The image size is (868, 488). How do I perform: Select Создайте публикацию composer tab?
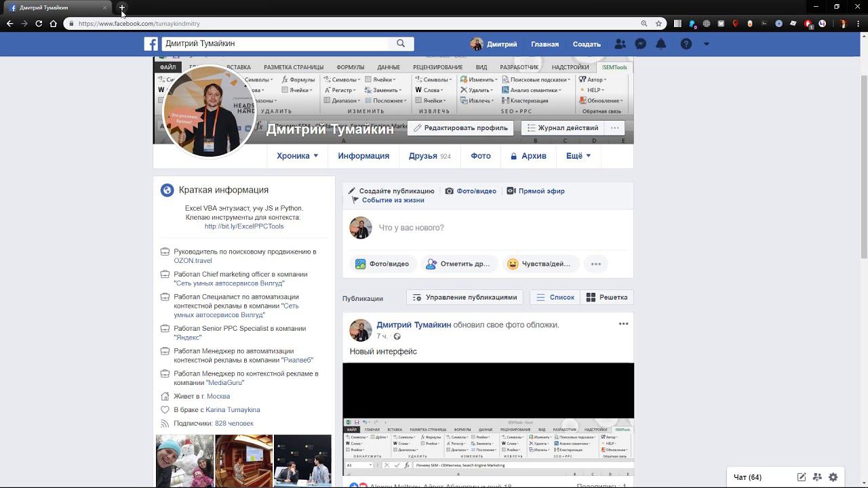[x=391, y=191]
